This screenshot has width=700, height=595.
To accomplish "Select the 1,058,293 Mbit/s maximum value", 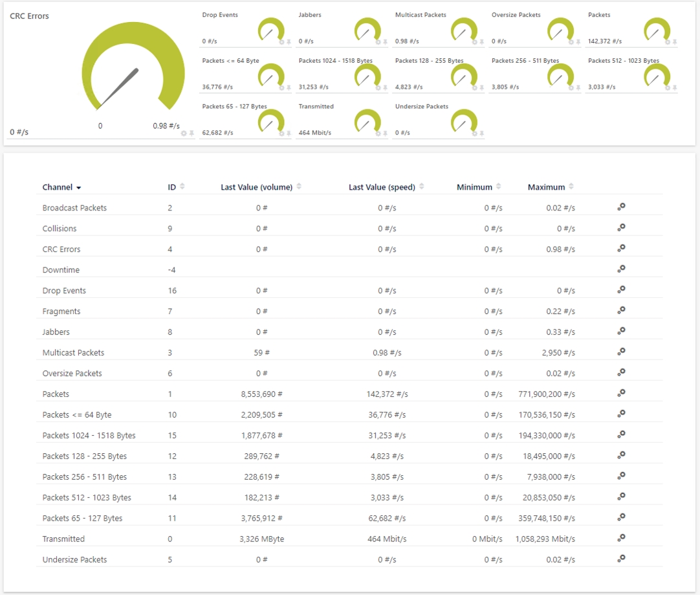I will (545, 539).
